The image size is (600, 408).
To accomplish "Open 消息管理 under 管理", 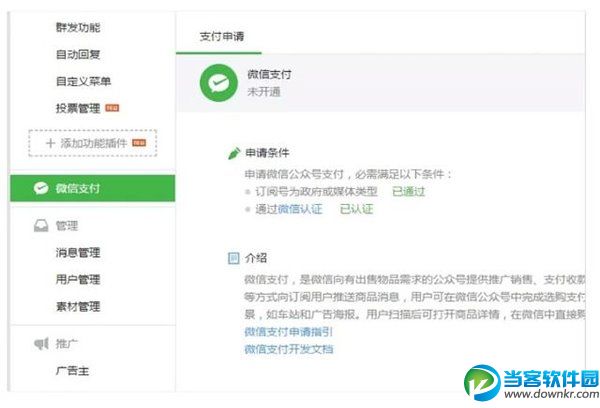I will click(x=77, y=253).
